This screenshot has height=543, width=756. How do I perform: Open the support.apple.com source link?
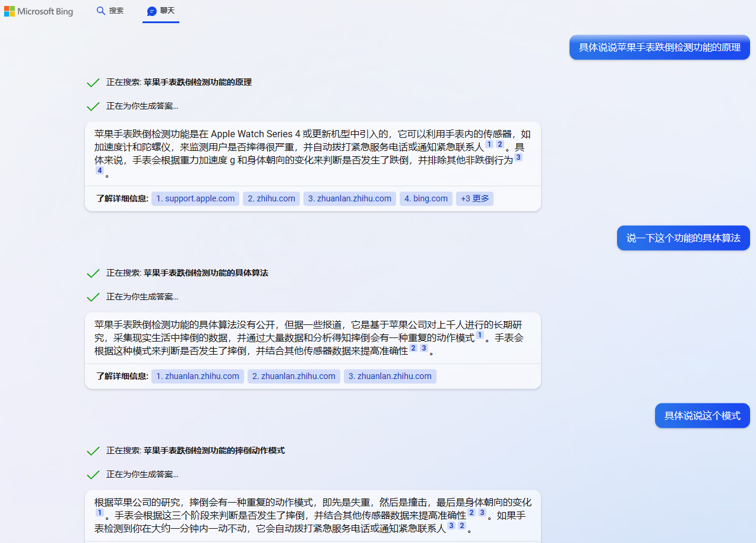pyautogui.click(x=195, y=198)
